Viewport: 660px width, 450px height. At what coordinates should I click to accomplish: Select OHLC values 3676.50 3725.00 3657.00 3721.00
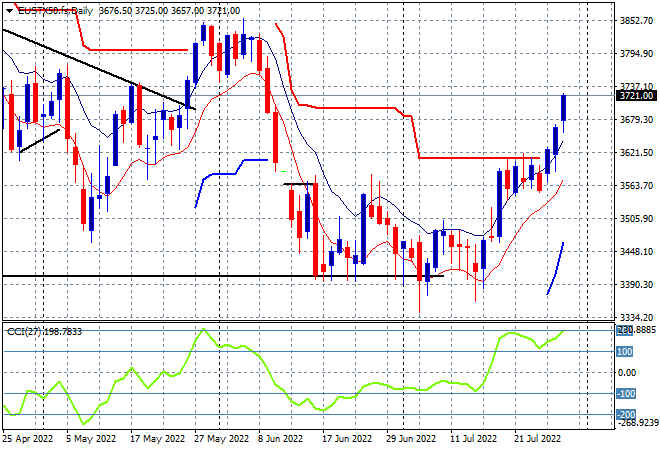pos(169,11)
